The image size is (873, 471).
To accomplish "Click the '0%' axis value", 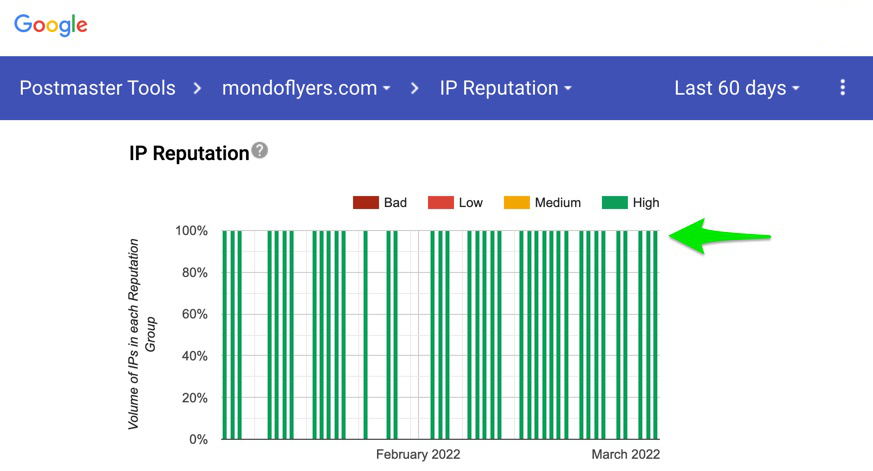I will click(x=198, y=439).
